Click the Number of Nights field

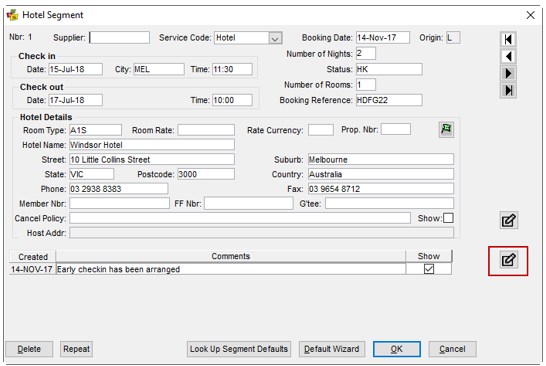pyautogui.click(x=366, y=54)
